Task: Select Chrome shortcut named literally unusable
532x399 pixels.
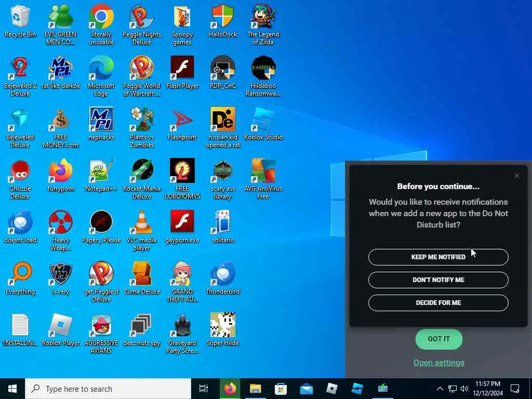Action: tap(101, 16)
